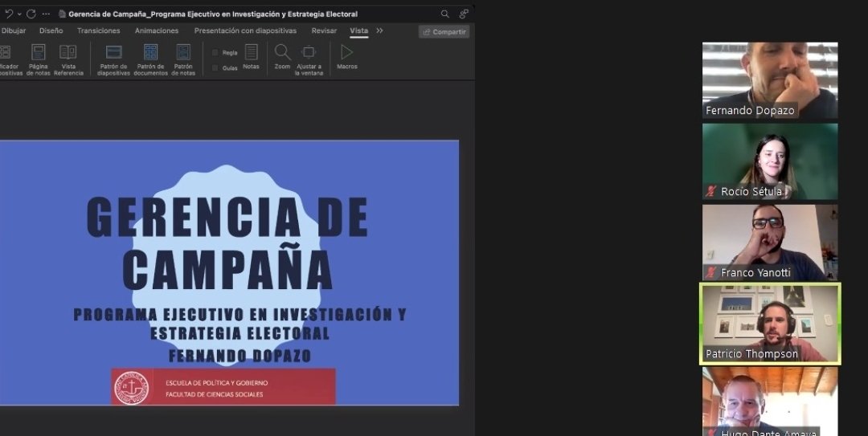Select Rocío Sétula's video thumbnail

click(770, 161)
